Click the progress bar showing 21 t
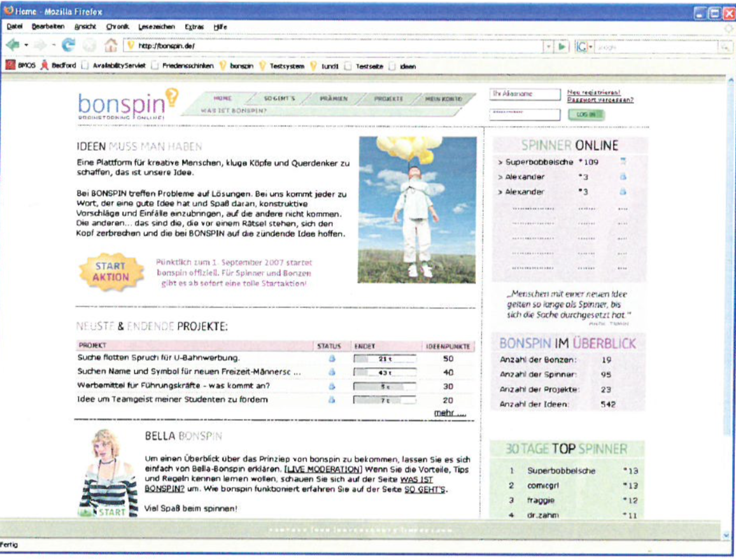The height and width of the screenshot is (560, 736). click(385, 359)
